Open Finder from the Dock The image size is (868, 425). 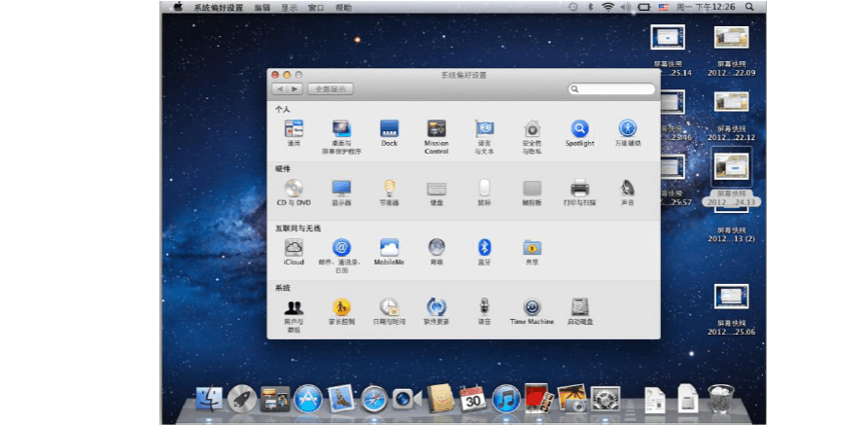(209, 399)
